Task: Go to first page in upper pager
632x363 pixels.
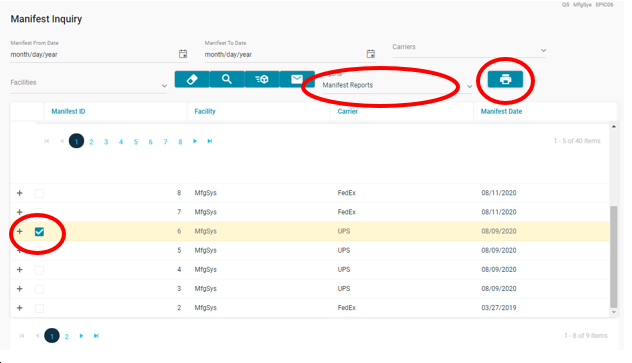Action: (47, 141)
